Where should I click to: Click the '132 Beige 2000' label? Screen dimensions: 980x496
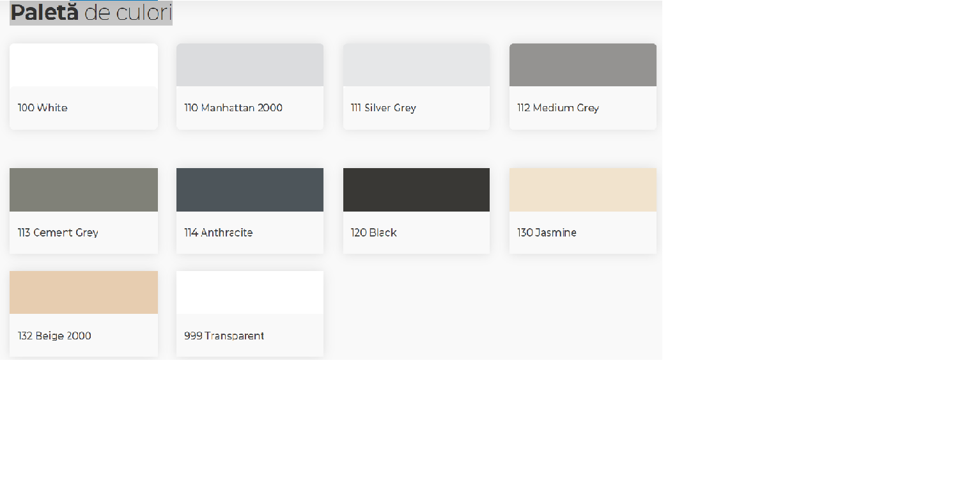[x=54, y=336]
